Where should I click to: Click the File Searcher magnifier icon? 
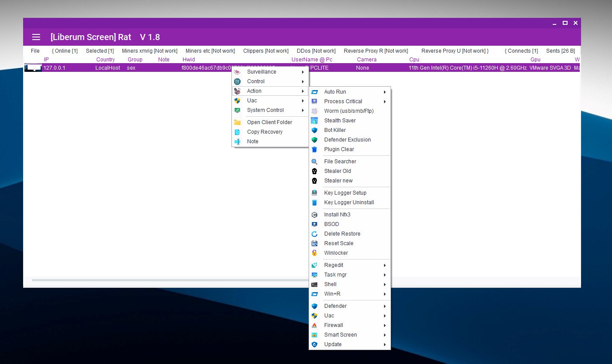click(x=314, y=162)
